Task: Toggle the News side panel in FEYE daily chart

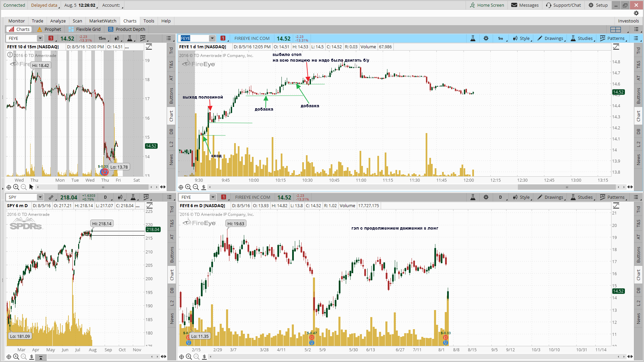Action: (x=638, y=318)
